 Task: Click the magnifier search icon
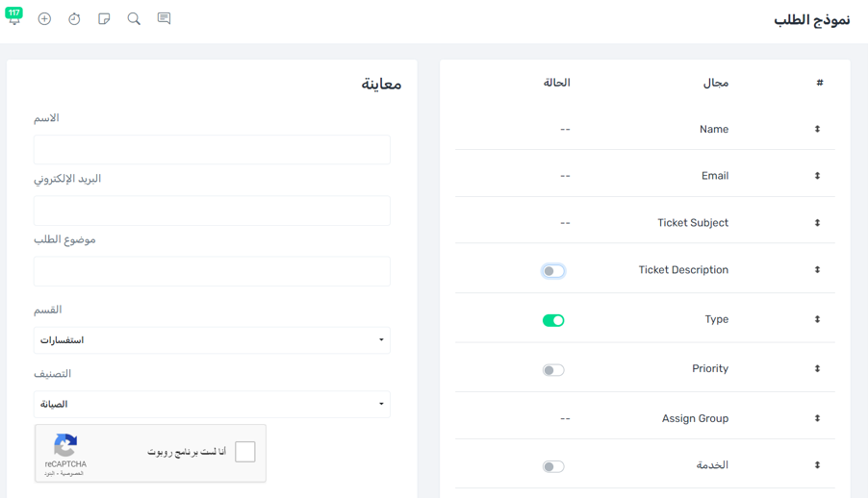[x=134, y=19]
